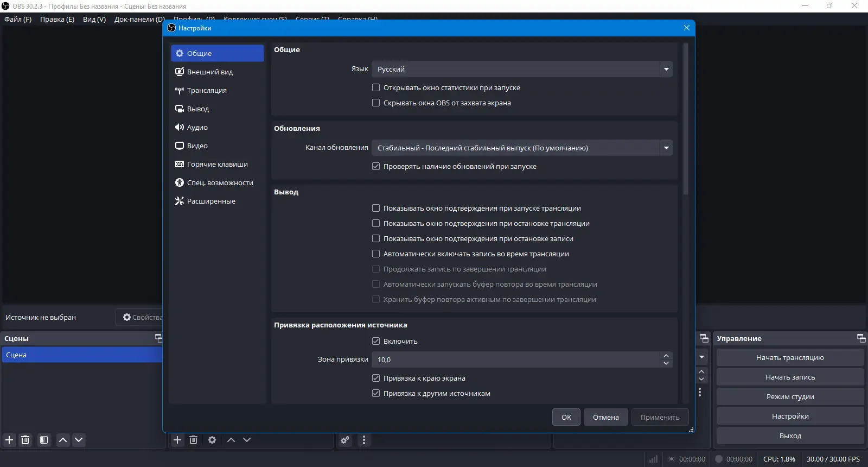This screenshot has height=467, width=868.
Task: Open scene filters icon in Сцены dock
Action: 44,440
